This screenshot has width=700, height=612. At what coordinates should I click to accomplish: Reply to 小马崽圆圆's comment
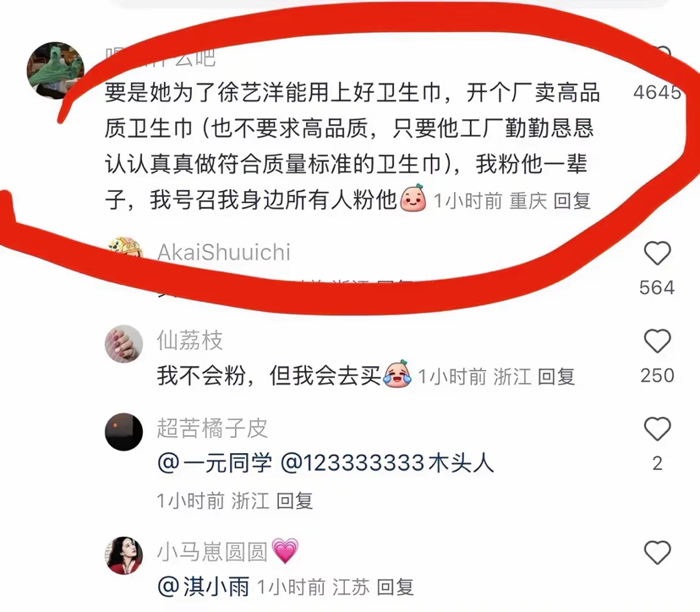(x=395, y=587)
